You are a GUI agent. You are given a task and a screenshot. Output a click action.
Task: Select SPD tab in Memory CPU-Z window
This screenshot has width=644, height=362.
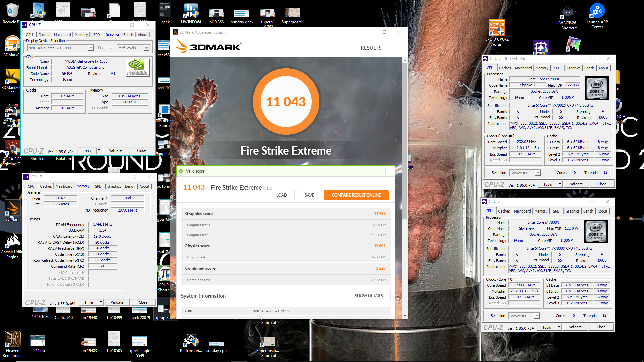point(98,186)
